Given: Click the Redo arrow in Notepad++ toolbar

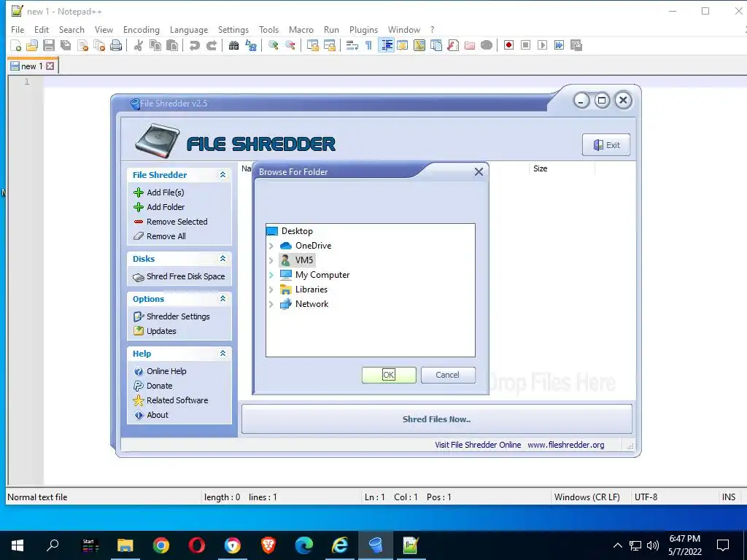Looking at the screenshot, I should (212, 45).
